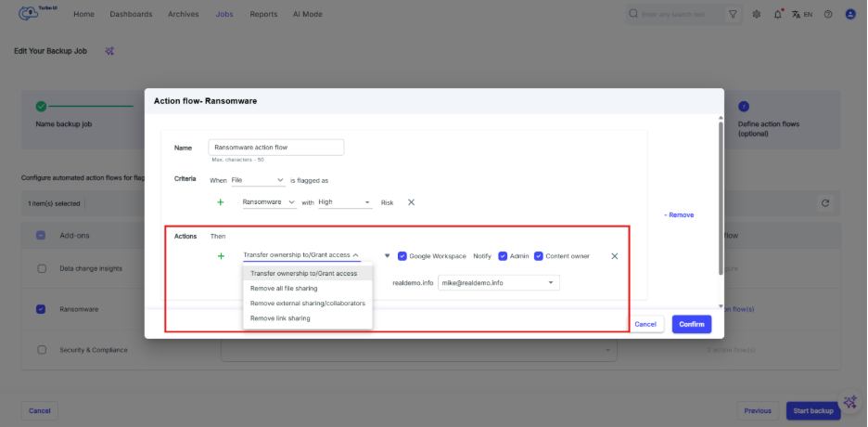Open the help question mark icon
This screenshot has height=427, width=868.
coord(827,15)
